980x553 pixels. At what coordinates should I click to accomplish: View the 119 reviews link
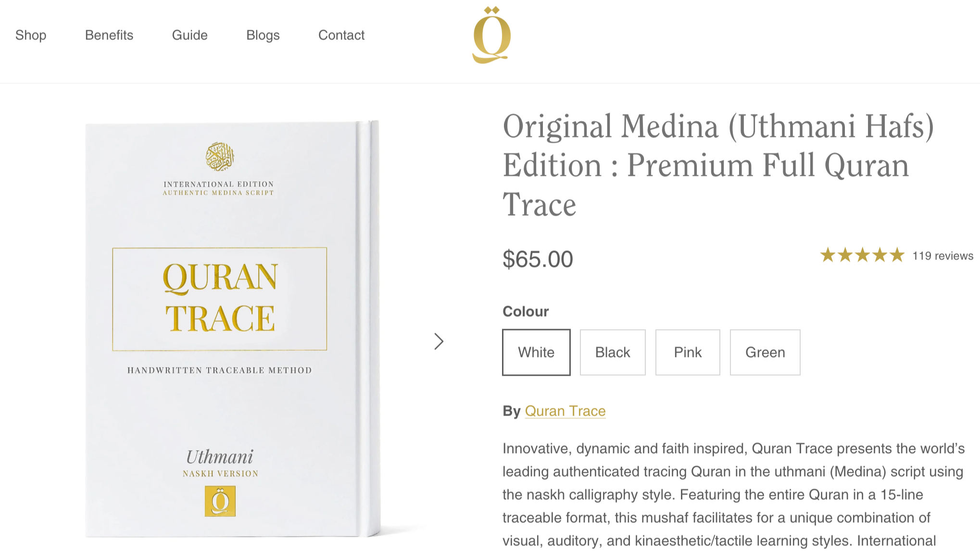[943, 256]
